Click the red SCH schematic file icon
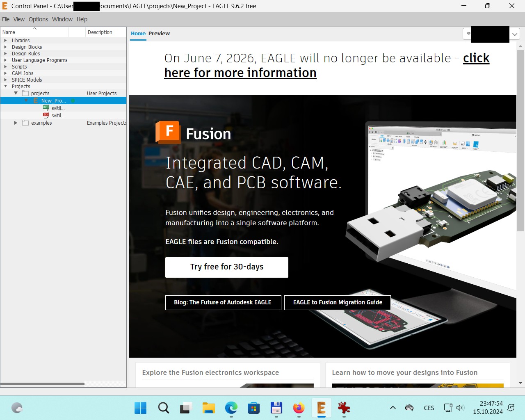Image resolution: width=525 pixels, height=420 pixels. tap(46, 115)
